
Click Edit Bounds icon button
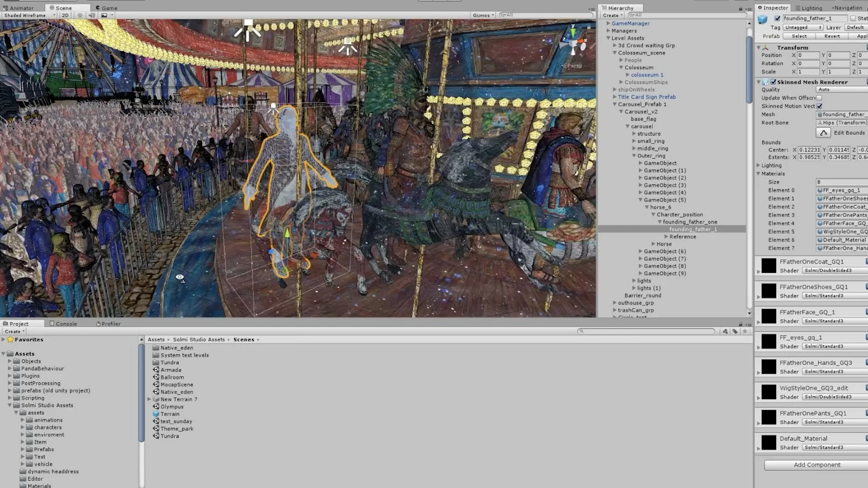[823, 133]
